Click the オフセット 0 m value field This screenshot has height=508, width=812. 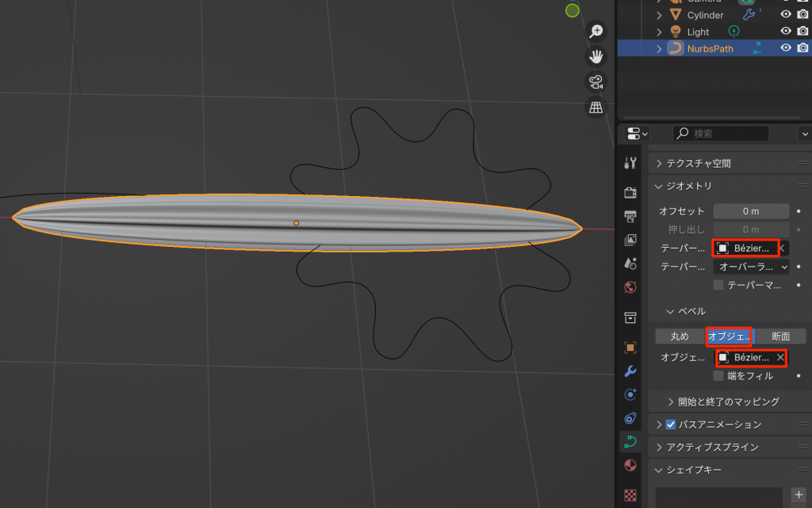pyautogui.click(x=751, y=211)
